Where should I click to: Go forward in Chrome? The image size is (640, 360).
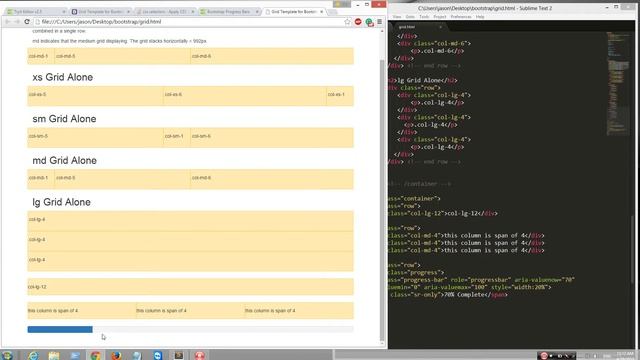pyautogui.click(x=17, y=22)
